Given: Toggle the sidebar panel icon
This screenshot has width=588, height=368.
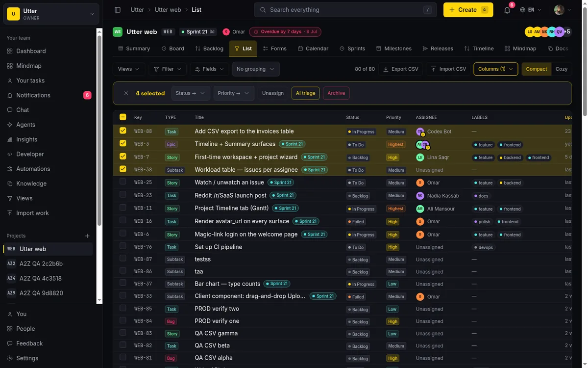Looking at the screenshot, I should click(x=118, y=10).
